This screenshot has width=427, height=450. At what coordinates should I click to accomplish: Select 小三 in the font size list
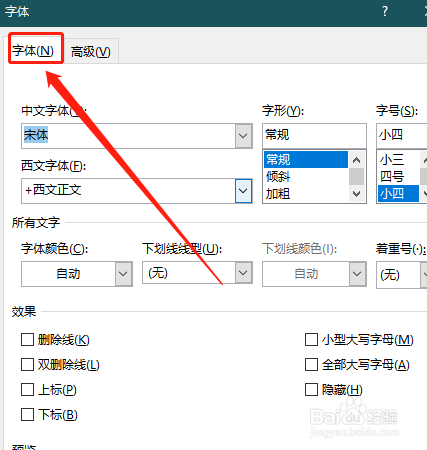(398, 160)
